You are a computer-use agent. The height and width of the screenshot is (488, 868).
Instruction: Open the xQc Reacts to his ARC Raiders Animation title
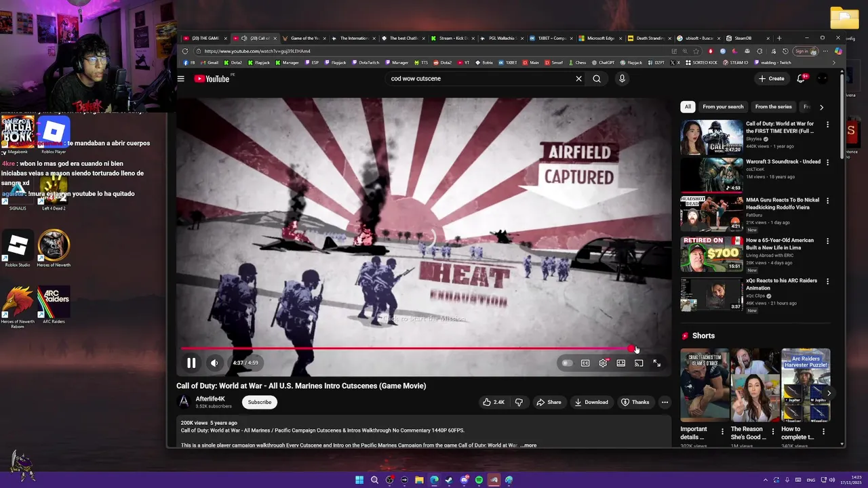pos(781,284)
